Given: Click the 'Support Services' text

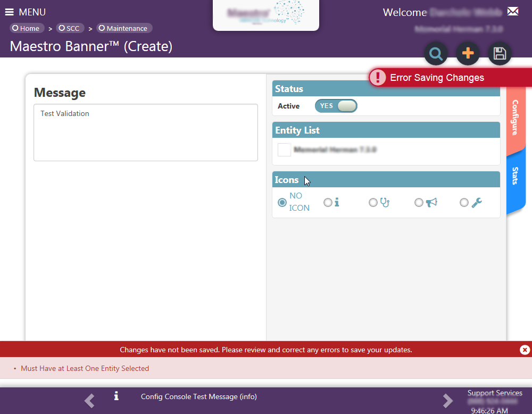Looking at the screenshot, I should tap(495, 393).
